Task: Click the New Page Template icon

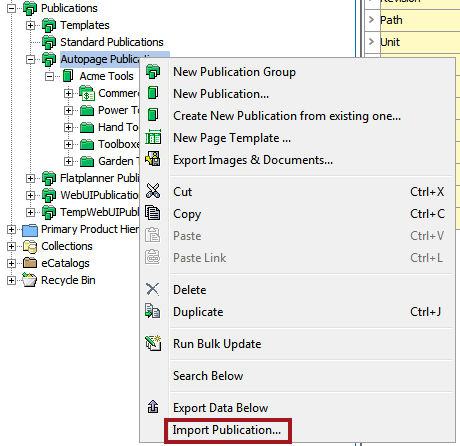Action: 153,137
